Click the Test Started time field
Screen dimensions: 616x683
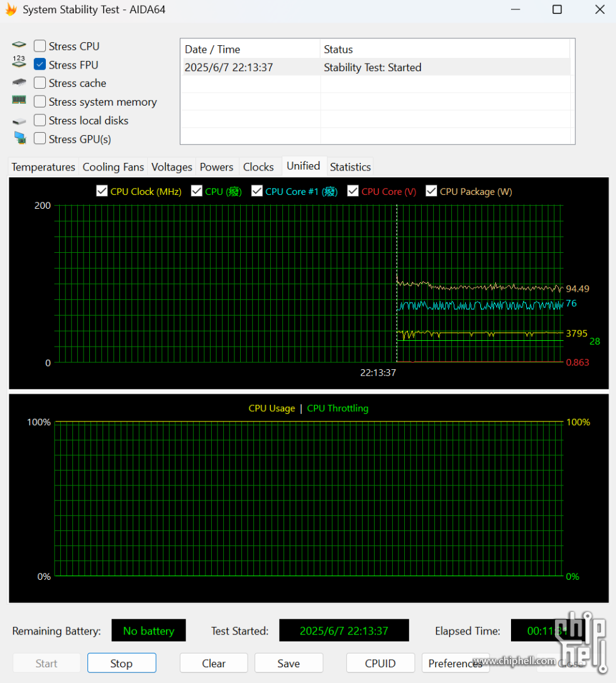(344, 630)
